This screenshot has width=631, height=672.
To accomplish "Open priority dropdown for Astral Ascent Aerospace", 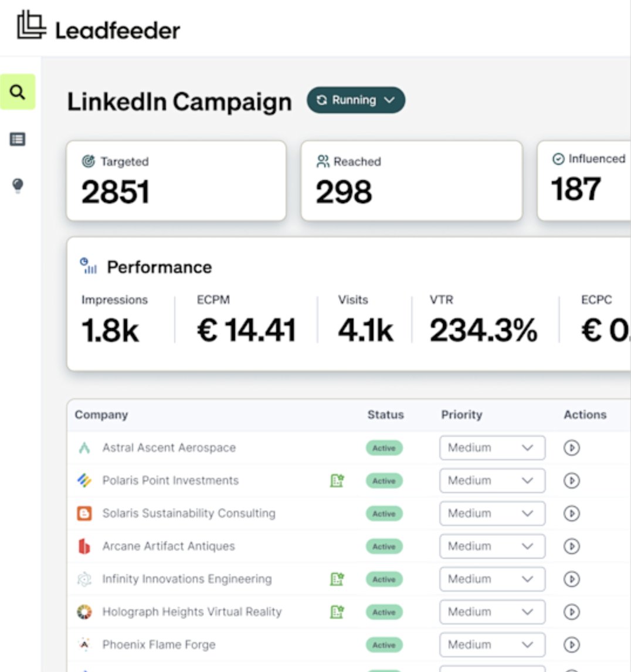I will [492, 448].
